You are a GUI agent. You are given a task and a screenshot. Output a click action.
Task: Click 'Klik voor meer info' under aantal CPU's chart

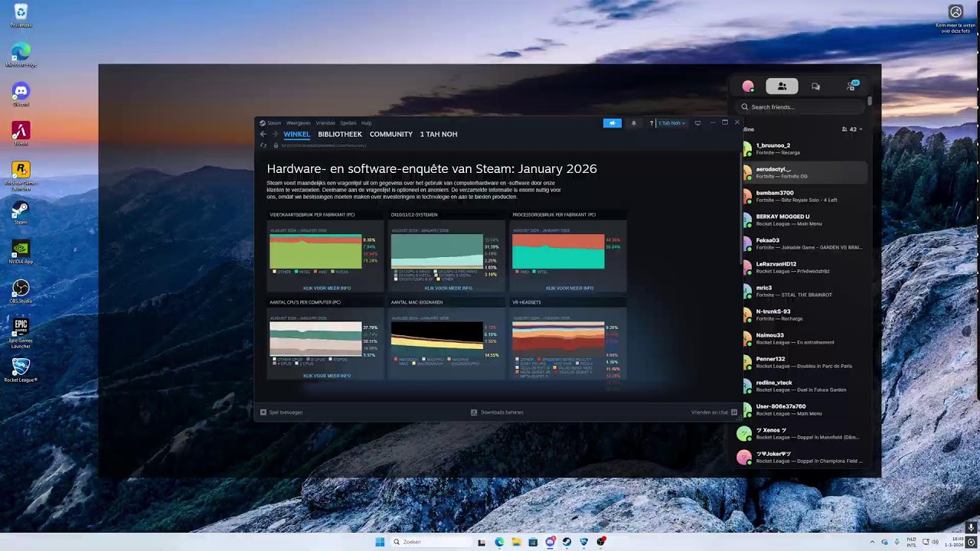pos(327,376)
